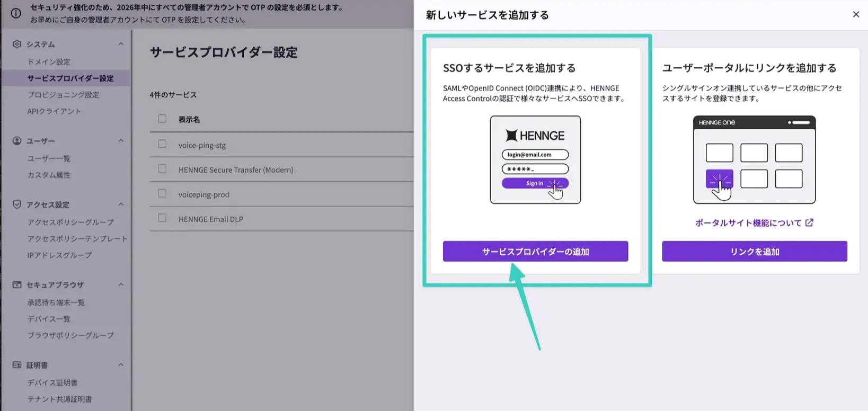This screenshot has width=868, height=411.
Task: Open プロビジョニング設定 in the sidebar
Action: [63, 95]
